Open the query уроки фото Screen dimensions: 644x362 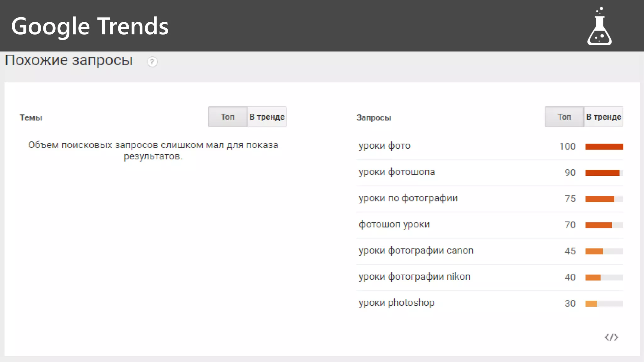coord(385,146)
